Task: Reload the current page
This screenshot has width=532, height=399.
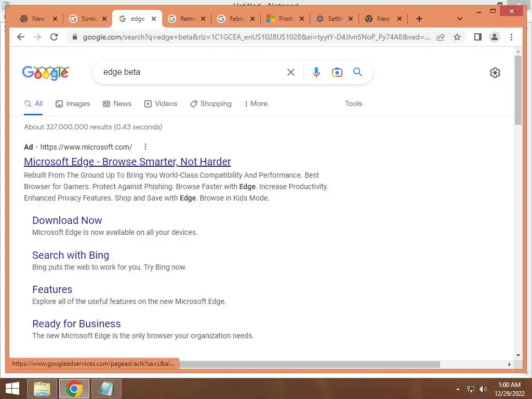Action: coord(54,37)
